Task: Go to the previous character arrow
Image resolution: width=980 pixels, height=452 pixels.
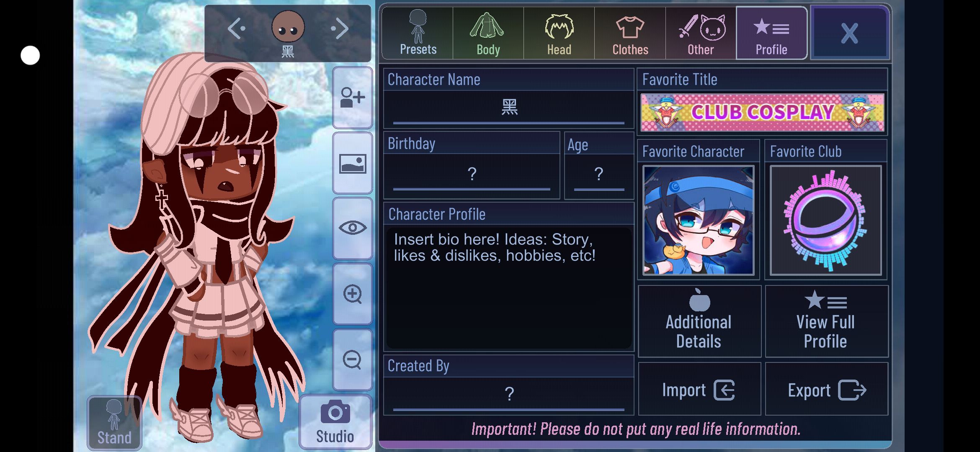Action: [236, 29]
